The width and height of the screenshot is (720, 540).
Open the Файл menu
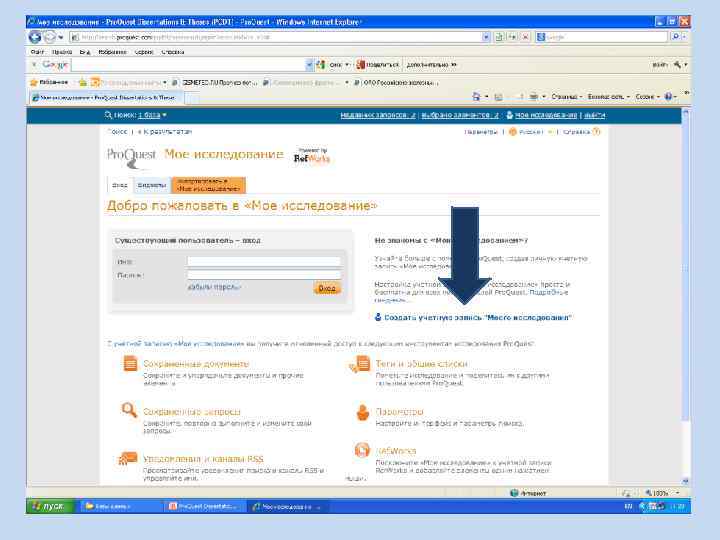tap(38, 52)
